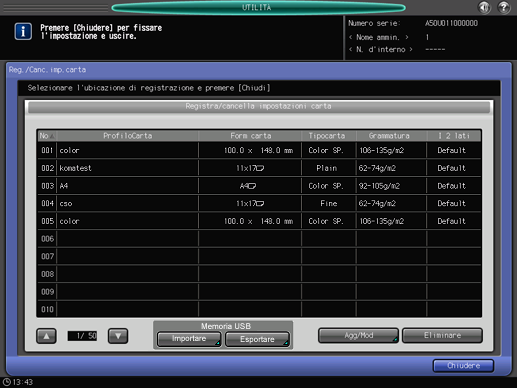
Task: Click Default cell in row 003
Action: (454, 186)
